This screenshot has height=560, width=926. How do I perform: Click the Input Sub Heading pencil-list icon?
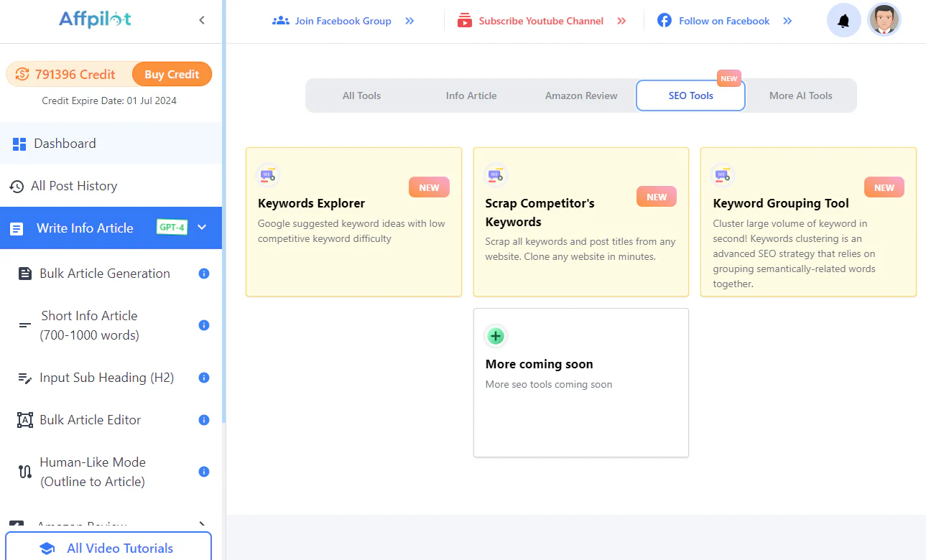pos(25,378)
